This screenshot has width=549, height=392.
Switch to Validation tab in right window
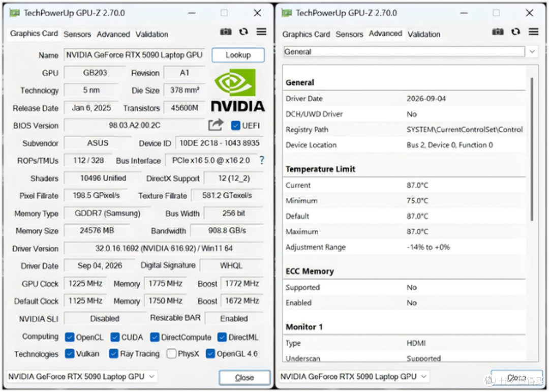(423, 34)
